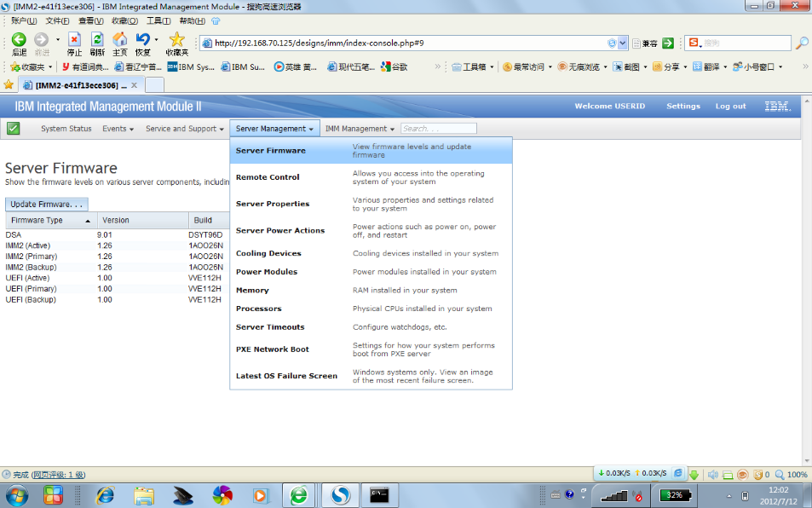This screenshot has width=812, height=508.
Task: Expand the most-visited dropdown
Action: pos(550,66)
